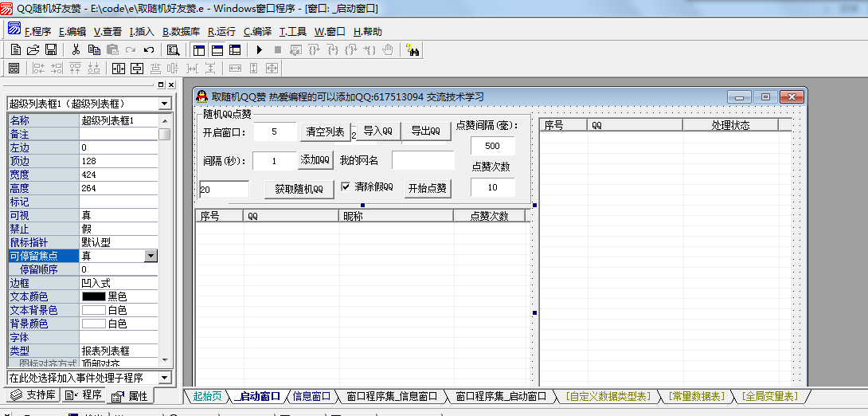Click the white 背景颜色 color swatch

click(x=93, y=324)
